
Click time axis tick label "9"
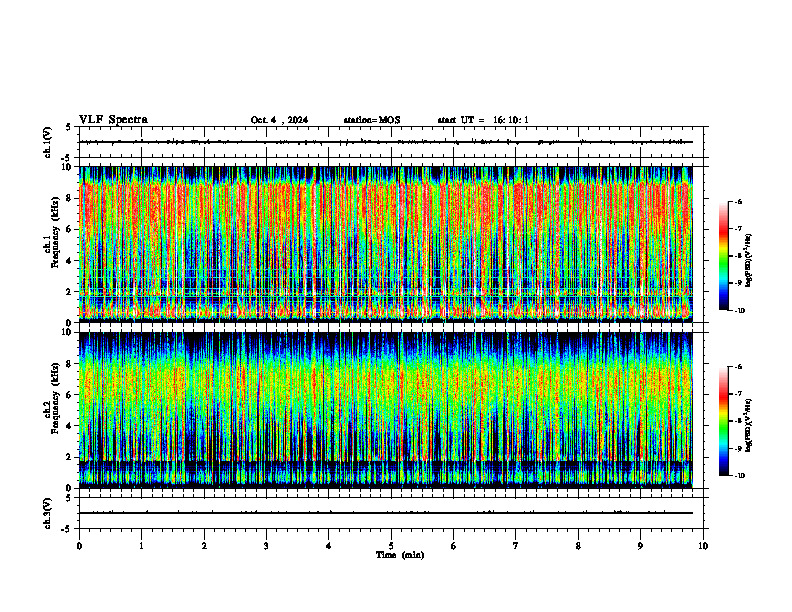tap(640, 546)
